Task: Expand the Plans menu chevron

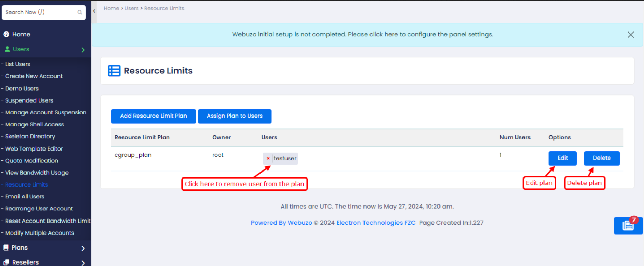Action: [83, 248]
